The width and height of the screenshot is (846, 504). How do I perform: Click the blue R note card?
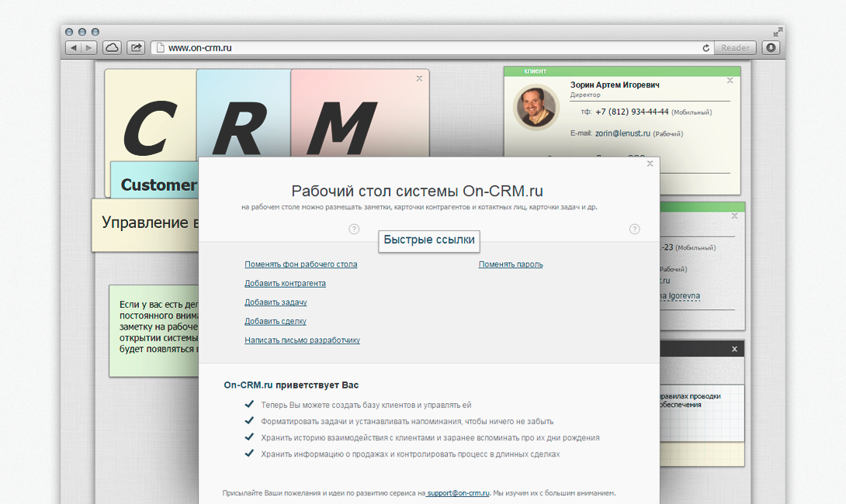click(244, 114)
